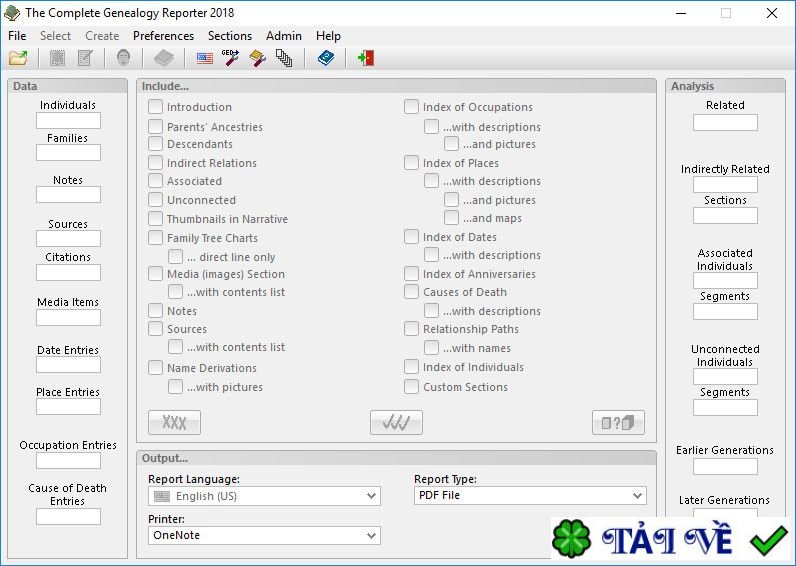Viewport: 796px width, 566px height.
Task: Open the Report Language dropdown
Action: tap(264, 496)
